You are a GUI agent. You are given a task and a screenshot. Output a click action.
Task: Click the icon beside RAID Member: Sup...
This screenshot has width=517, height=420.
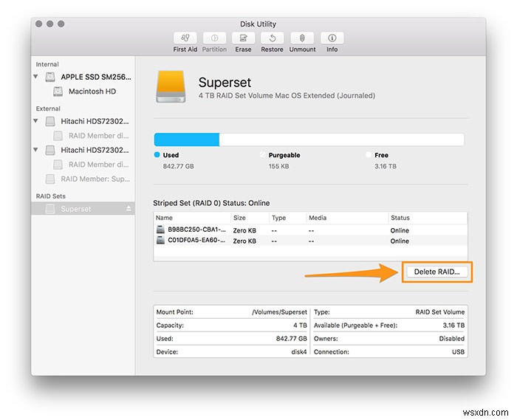click(50, 179)
